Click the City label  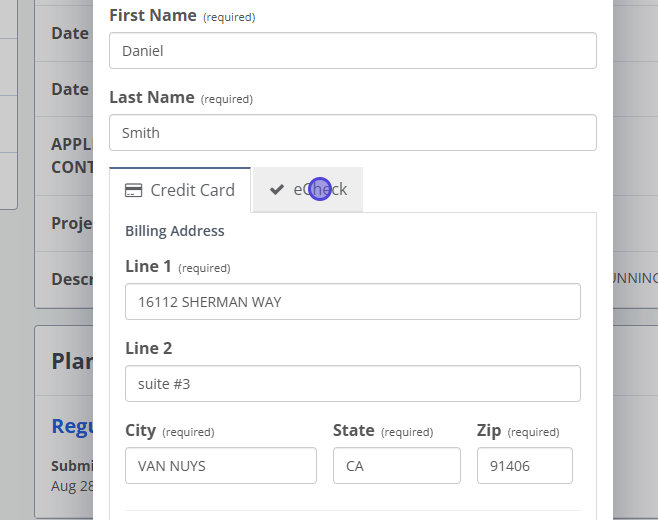click(141, 431)
